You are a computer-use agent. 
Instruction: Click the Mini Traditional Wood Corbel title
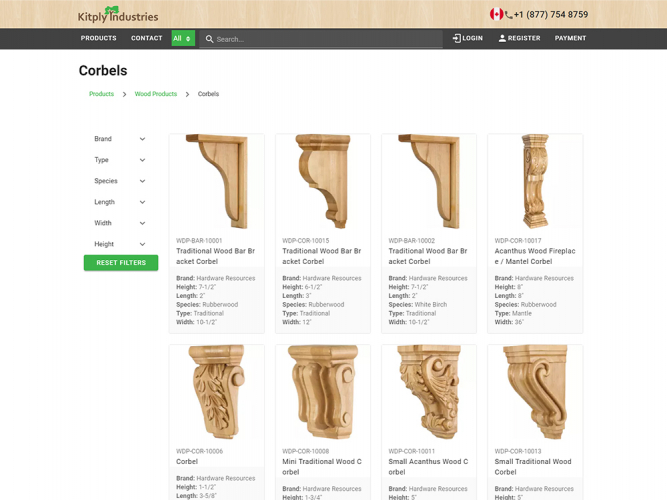point(322,467)
